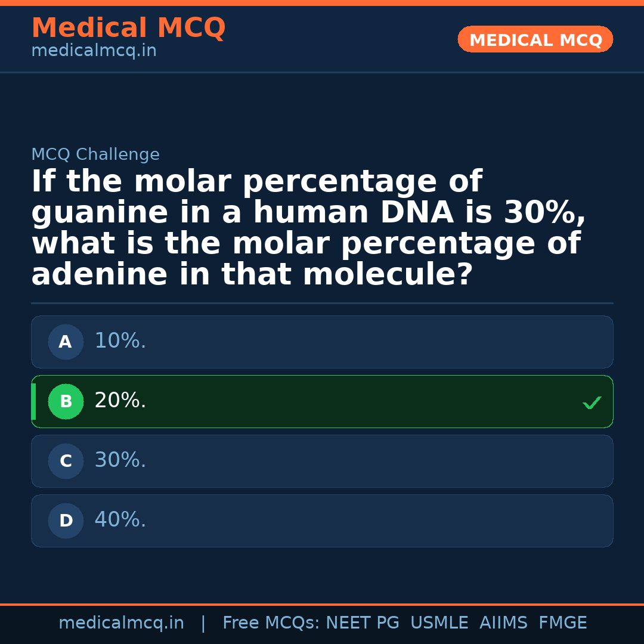The width and height of the screenshot is (644, 644).
Task: Click the MCQ Challenge label
Action: coord(95,155)
